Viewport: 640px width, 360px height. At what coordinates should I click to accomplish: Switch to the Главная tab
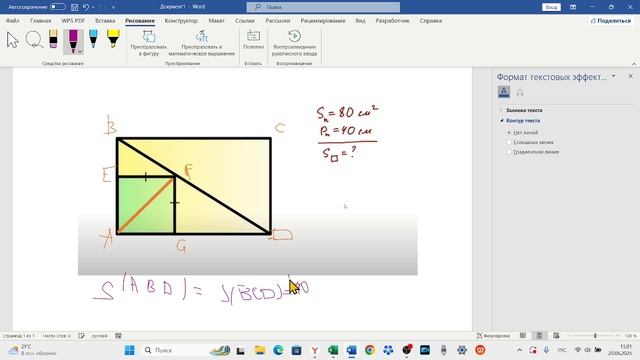40,20
